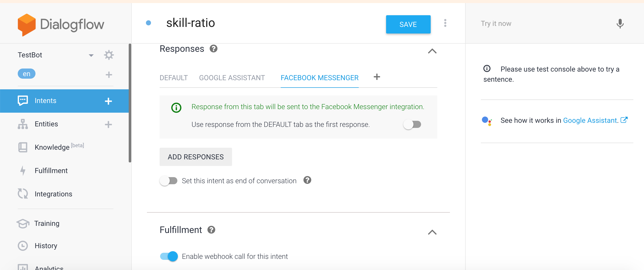Click the add language plus icon
The image size is (644, 270).
109,75
